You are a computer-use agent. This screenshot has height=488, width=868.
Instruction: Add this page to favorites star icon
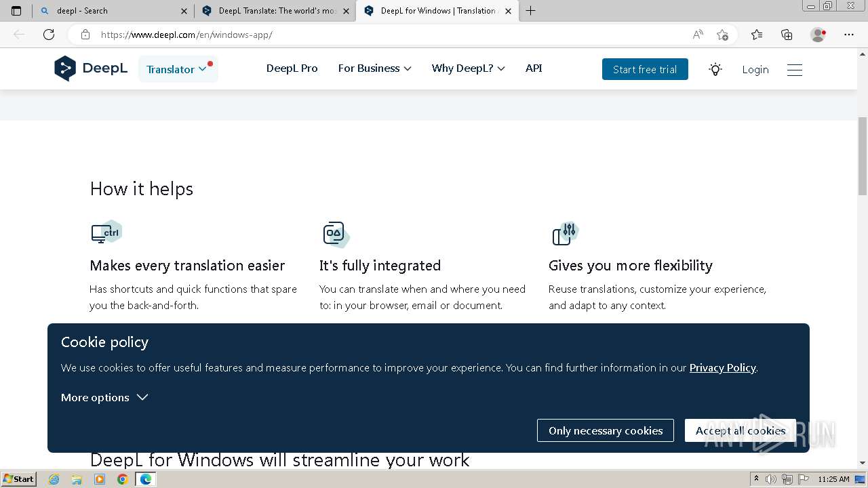722,35
